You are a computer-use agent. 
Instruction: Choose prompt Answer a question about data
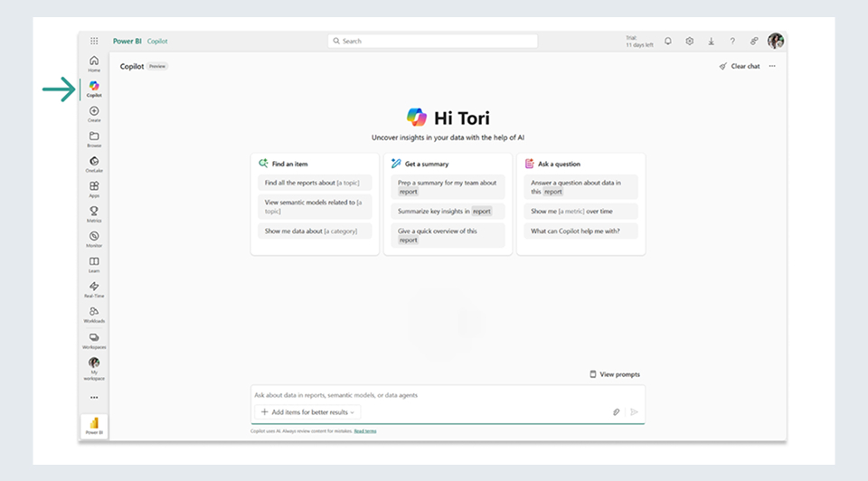[580, 187]
